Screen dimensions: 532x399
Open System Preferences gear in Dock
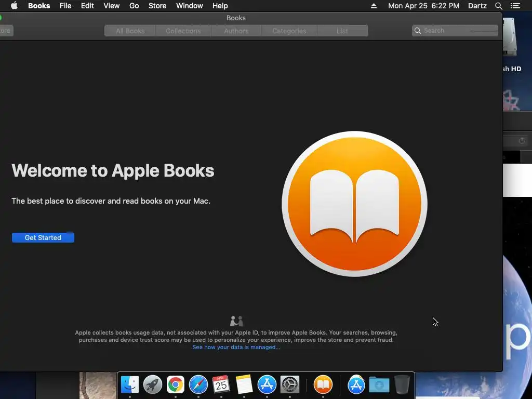(x=290, y=384)
